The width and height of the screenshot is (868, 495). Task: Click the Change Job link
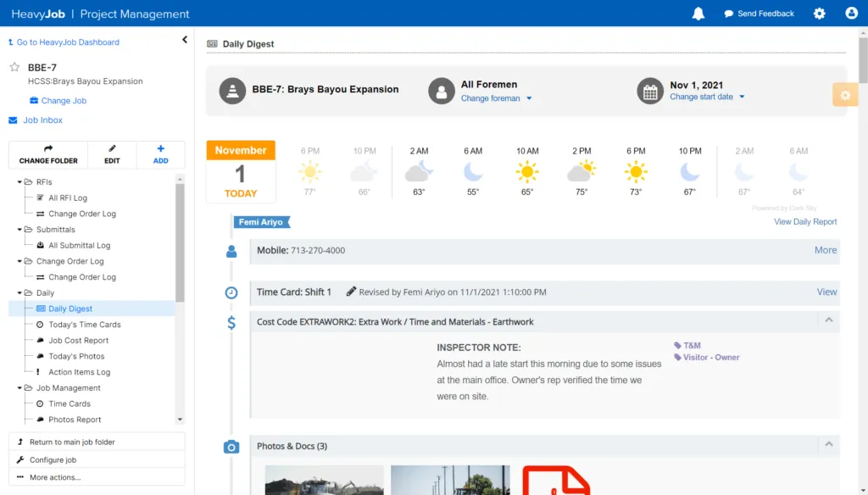(58, 101)
